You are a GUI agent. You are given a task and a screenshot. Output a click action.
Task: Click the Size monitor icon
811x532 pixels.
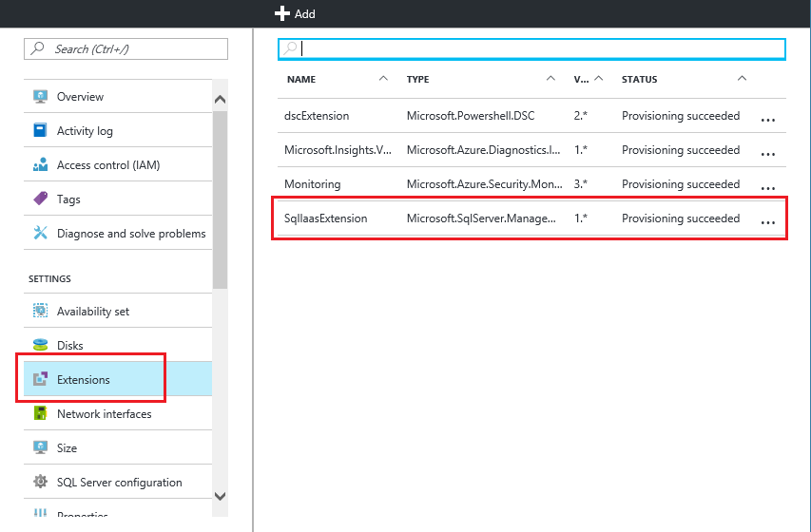pyautogui.click(x=40, y=447)
